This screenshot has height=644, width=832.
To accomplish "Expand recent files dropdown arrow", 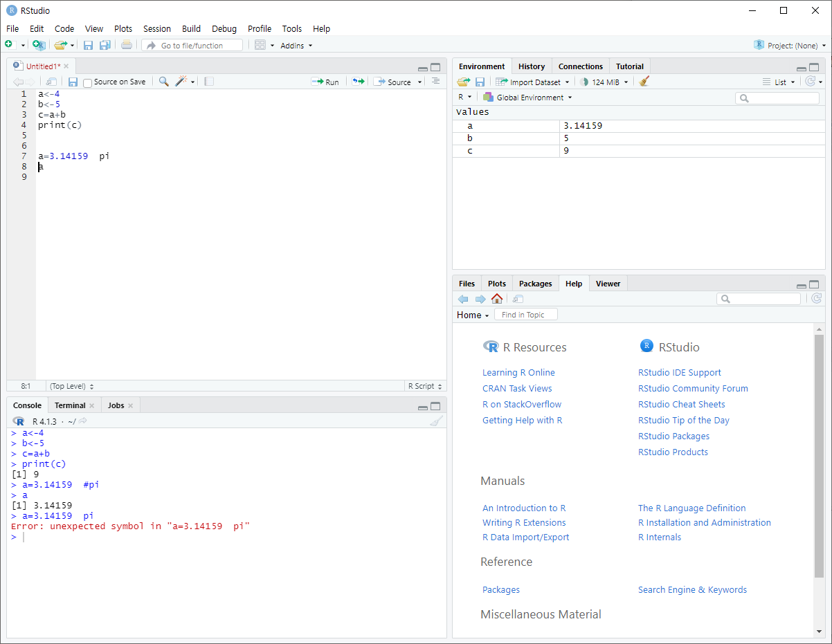I will [72, 46].
